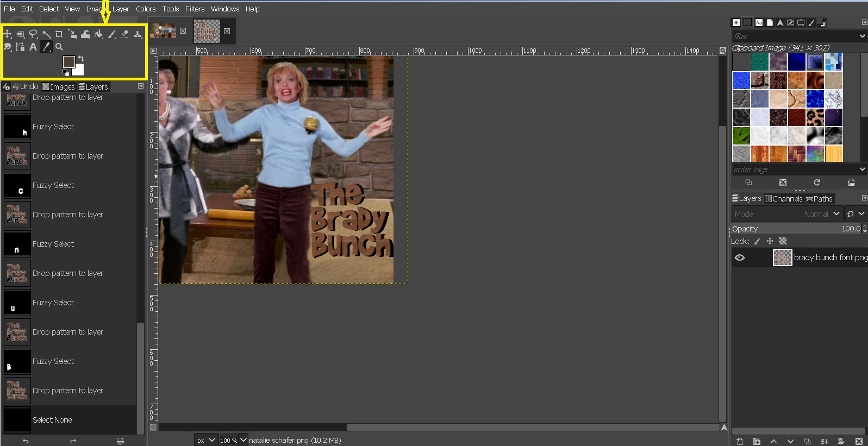Reset colors to default black and white
The height and width of the screenshot is (446, 868).
coord(65,72)
